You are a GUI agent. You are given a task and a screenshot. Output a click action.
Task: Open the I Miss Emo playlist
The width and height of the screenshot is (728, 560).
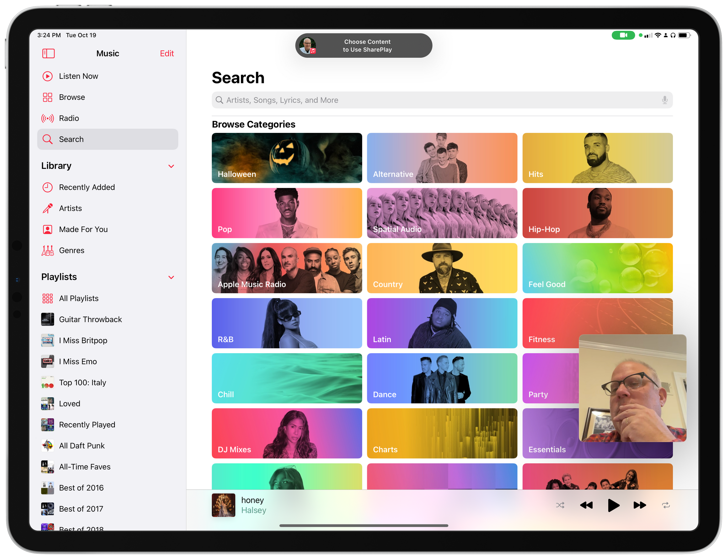tap(108, 362)
